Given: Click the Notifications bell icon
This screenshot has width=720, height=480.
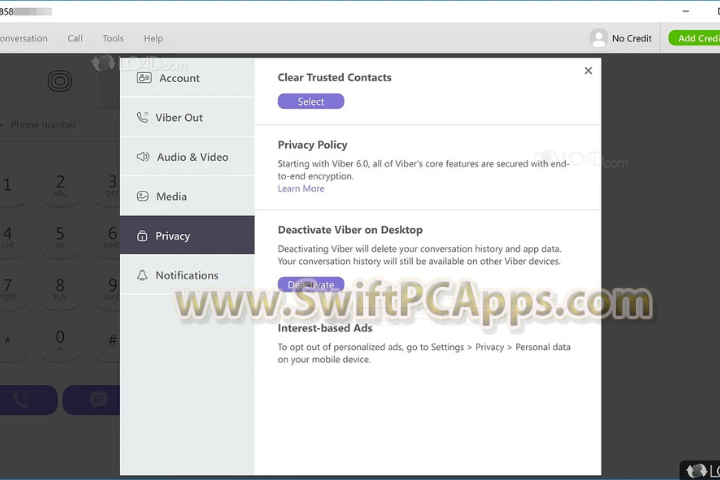Looking at the screenshot, I should pyautogui.click(x=142, y=275).
